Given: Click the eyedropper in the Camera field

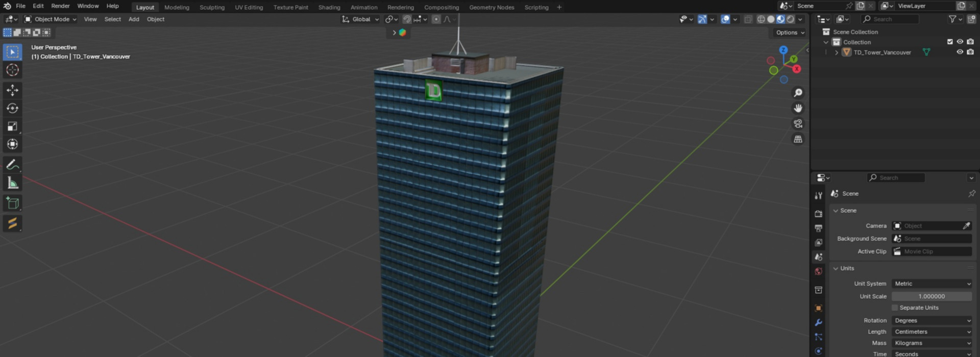Looking at the screenshot, I should [x=966, y=226].
